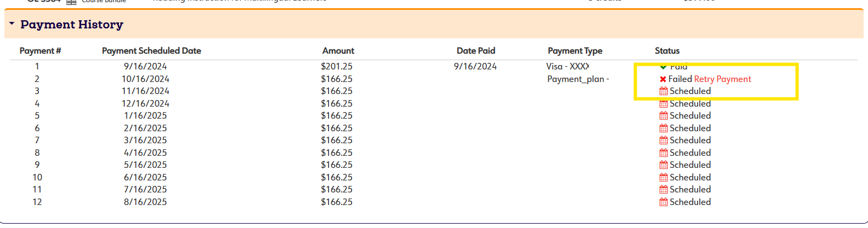Viewport: 868px width, 228px height.
Task: Click the green paid checkmark icon
Action: point(663,67)
